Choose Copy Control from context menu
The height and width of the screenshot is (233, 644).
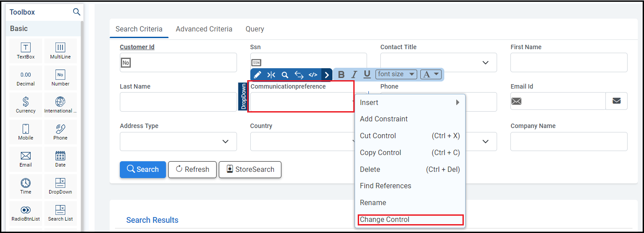tap(410, 152)
